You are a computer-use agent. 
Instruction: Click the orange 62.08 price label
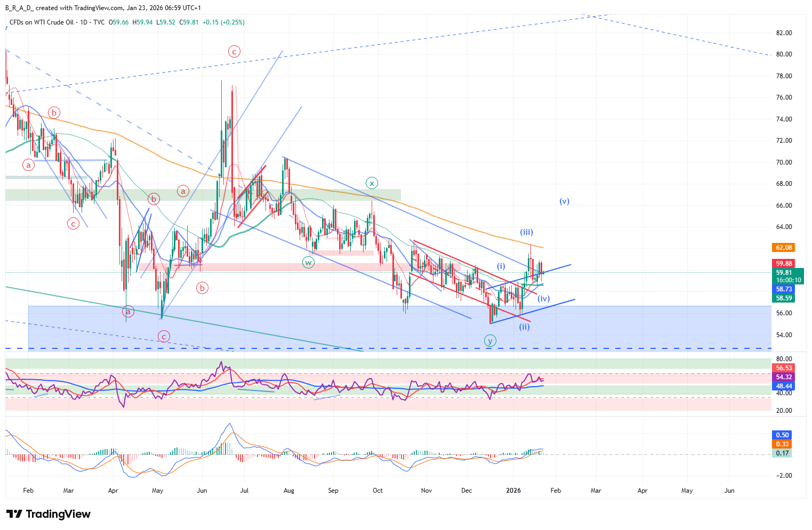[x=784, y=248]
